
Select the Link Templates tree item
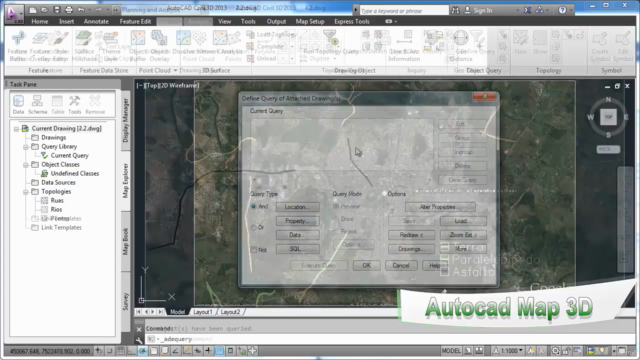[x=61, y=227]
